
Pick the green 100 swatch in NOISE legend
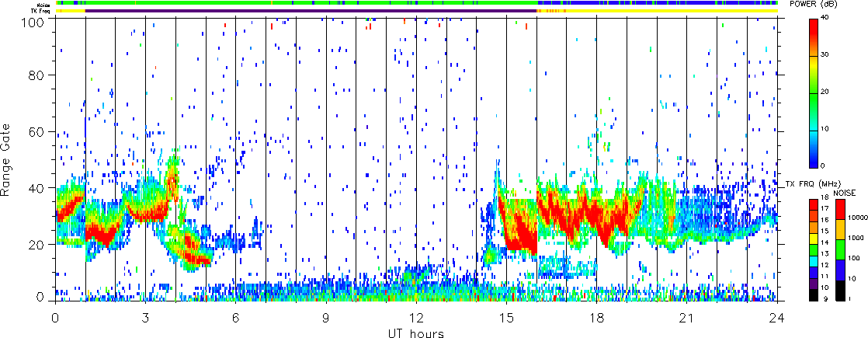point(840,249)
